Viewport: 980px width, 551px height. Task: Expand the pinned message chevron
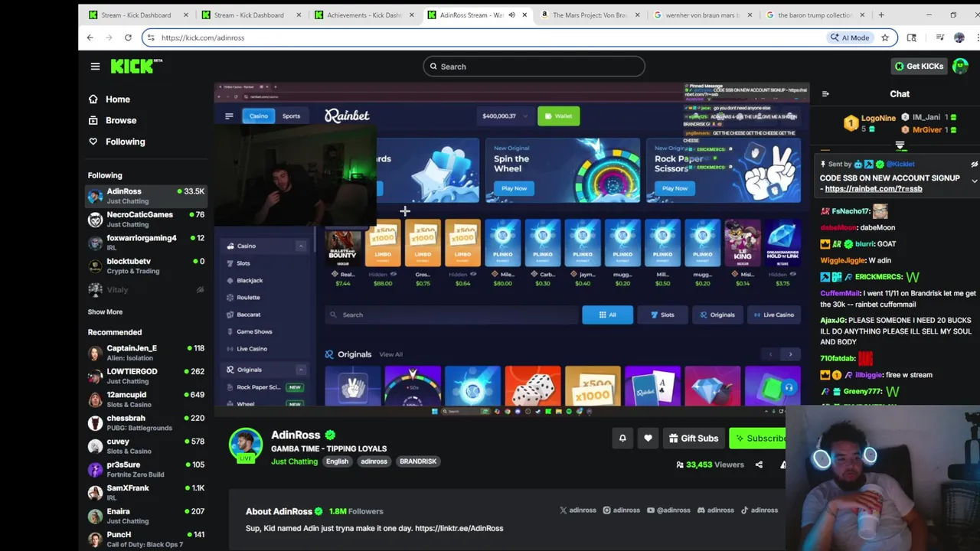click(974, 181)
